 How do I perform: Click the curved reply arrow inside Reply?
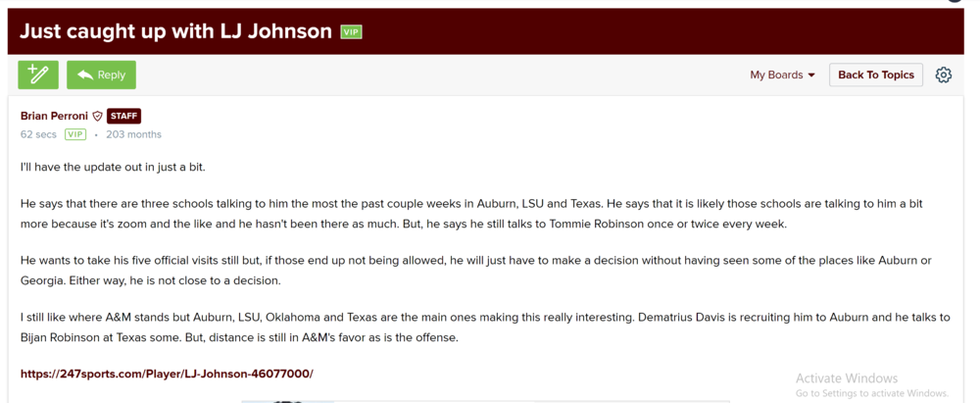pyautogui.click(x=85, y=75)
